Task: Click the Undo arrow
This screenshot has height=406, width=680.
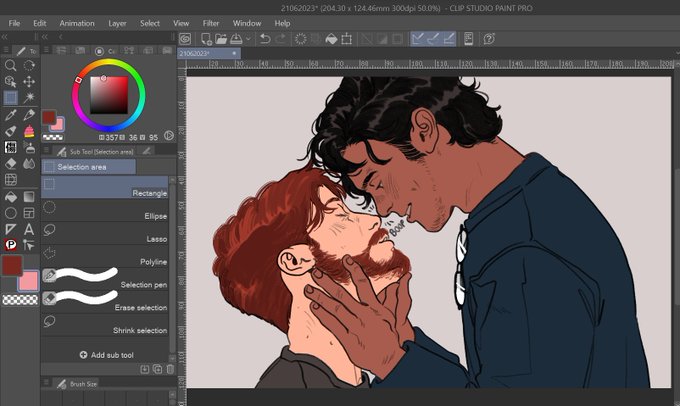Action: point(265,39)
